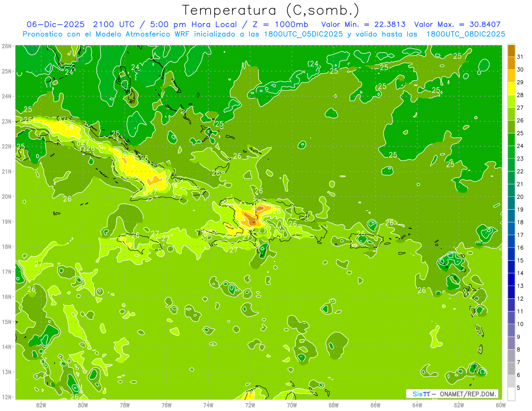Click the color scale label '23'

click(x=520, y=159)
